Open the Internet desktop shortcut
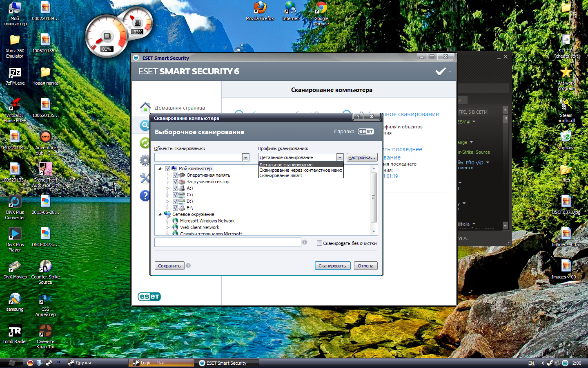This screenshot has height=368, width=588. click(291, 11)
